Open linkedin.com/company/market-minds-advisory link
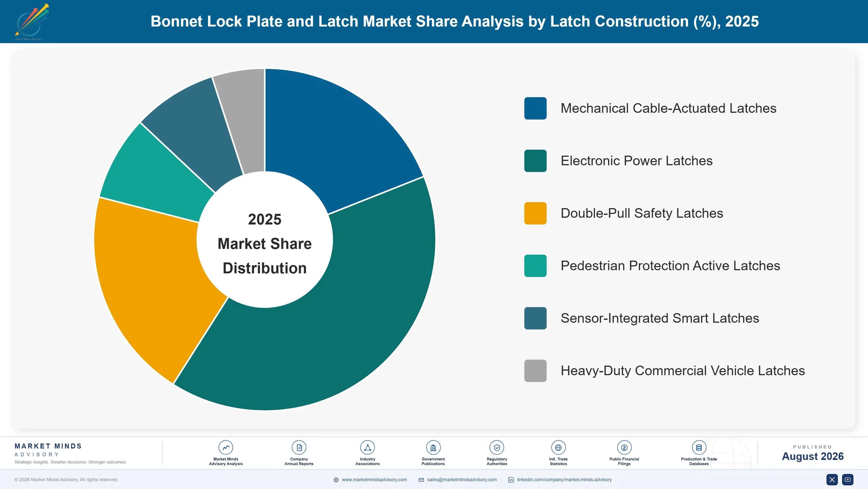 coord(564,480)
